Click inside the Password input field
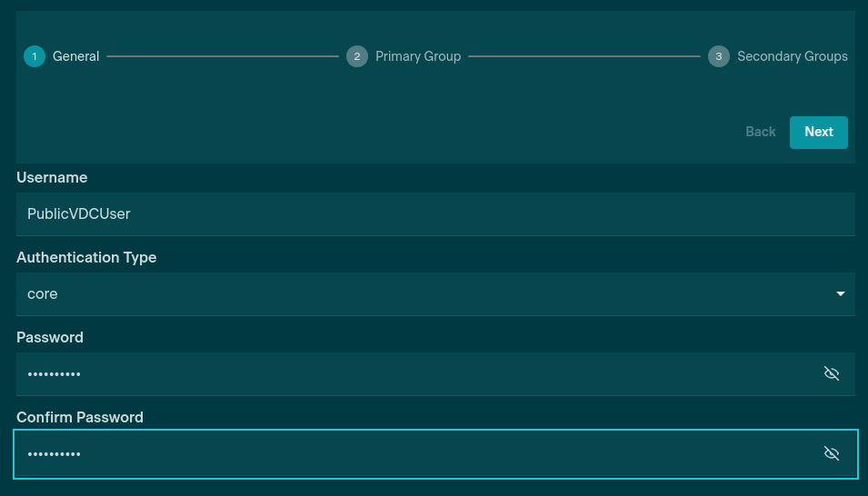The height and width of the screenshot is (496, 868). (409, 374)
